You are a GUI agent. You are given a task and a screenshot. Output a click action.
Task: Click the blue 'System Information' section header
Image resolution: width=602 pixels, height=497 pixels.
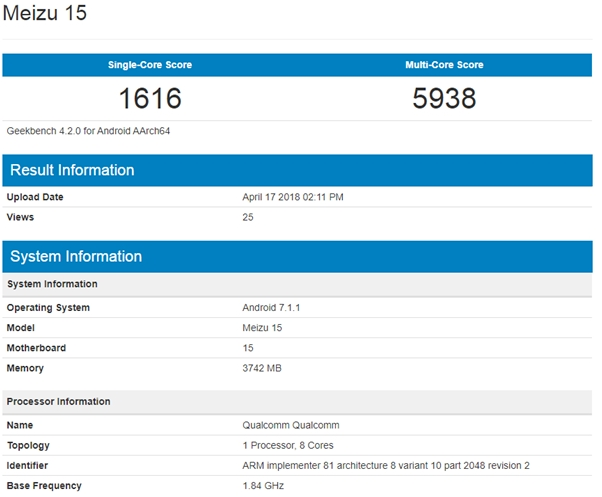coord(298,257)
